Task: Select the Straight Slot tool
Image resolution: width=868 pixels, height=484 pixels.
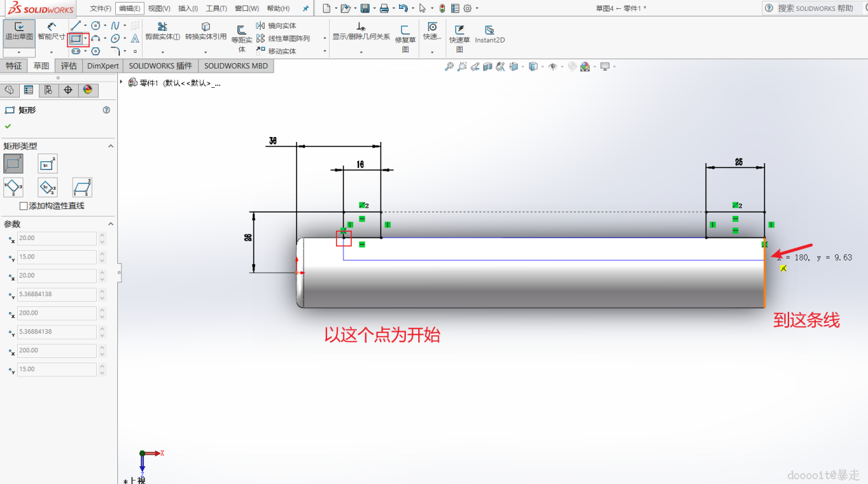Action: click(x=75, y=51)
